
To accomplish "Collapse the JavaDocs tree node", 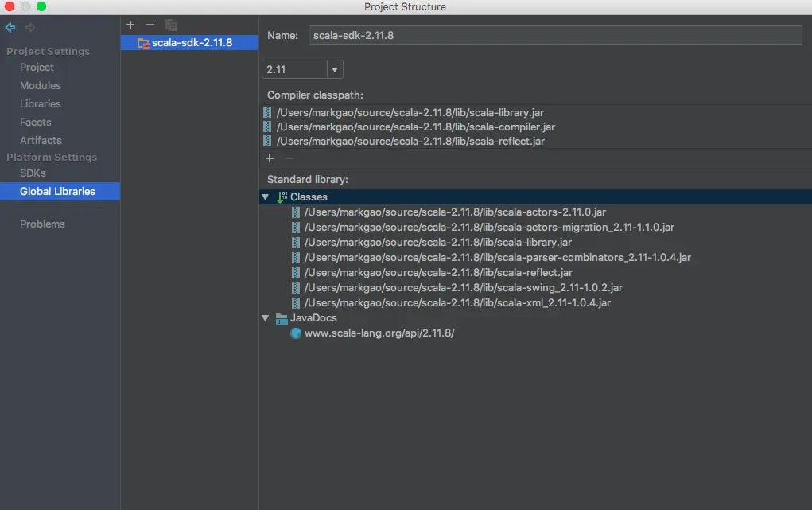I will (x=266, y=317).
